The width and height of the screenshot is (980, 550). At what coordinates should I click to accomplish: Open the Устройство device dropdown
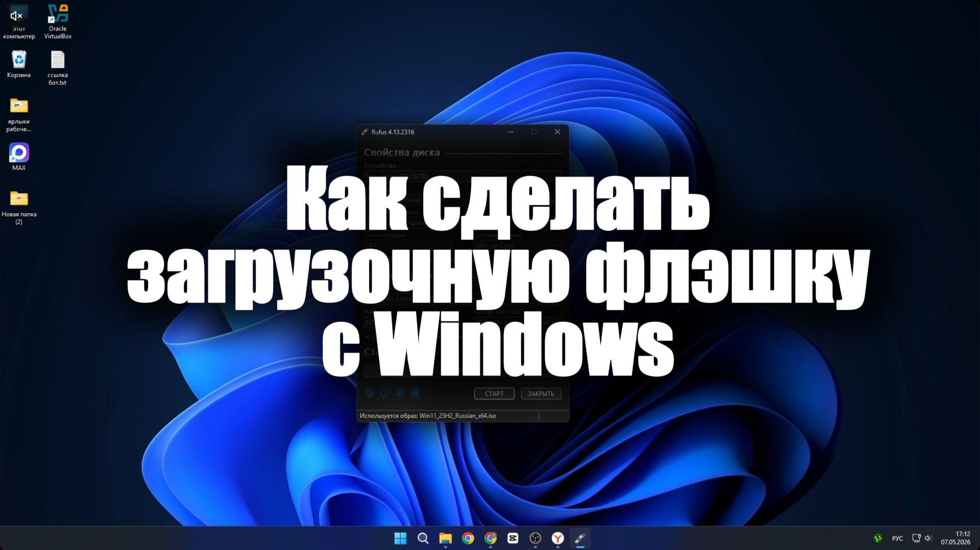coord(462,176)
